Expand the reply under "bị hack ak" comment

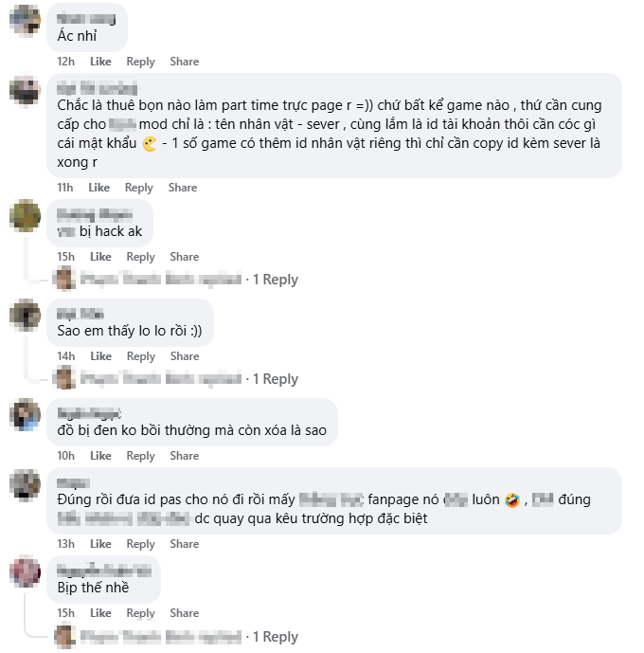[x=274, y=280]
